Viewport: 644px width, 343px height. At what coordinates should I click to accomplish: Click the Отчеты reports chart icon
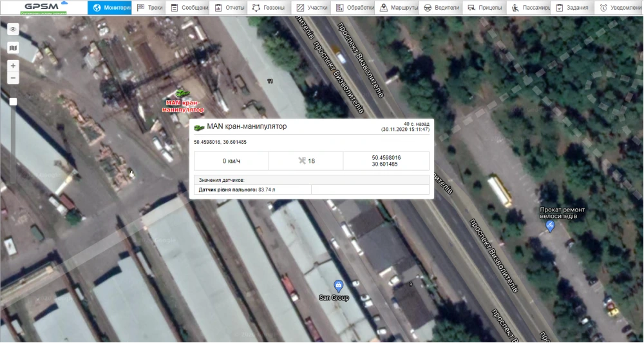pos(220,8)
